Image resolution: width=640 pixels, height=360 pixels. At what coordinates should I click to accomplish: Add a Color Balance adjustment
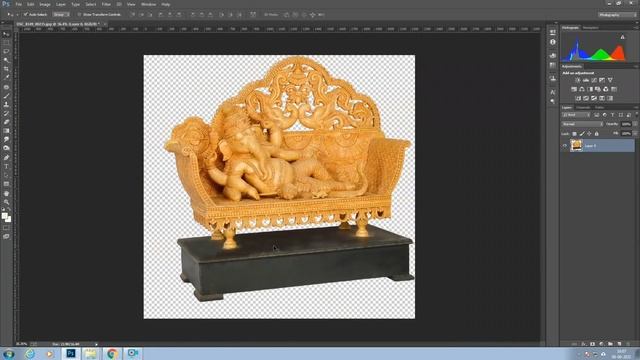coord(582,89)
